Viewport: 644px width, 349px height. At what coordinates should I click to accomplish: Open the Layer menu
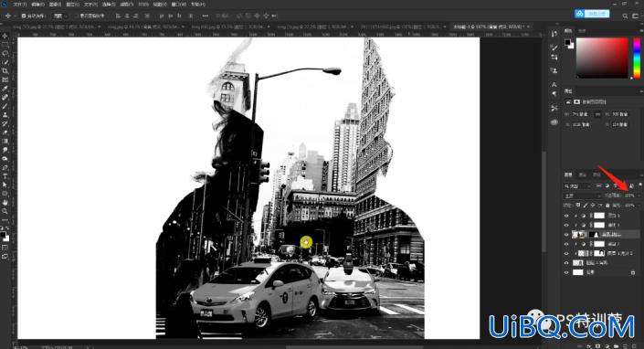[72, 4]
